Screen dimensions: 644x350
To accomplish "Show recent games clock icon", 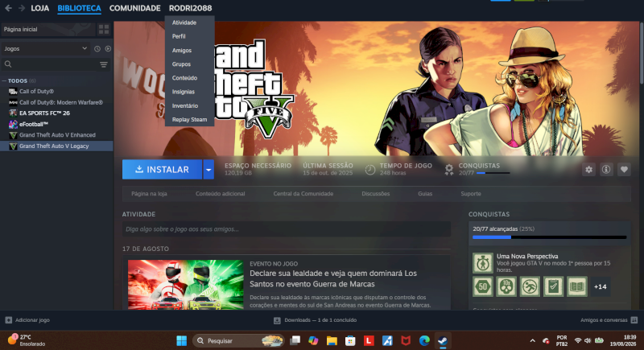I will (97, 48).
